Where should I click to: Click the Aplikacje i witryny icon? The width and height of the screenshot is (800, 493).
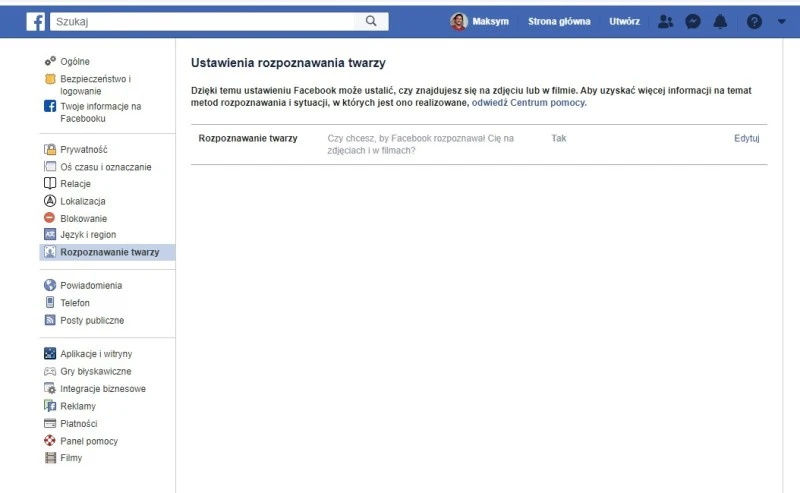(50, 353)
